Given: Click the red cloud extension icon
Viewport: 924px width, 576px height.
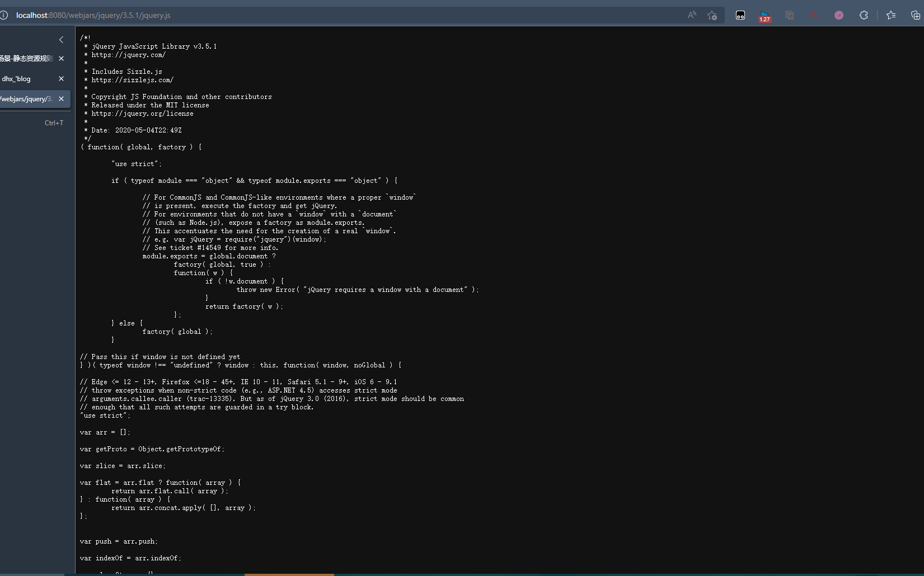Looking at the screenshot, I should click(x=814, y=15).
